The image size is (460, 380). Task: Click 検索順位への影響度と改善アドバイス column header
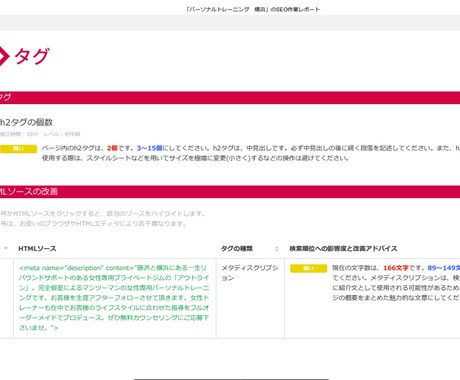click(343, 249)
